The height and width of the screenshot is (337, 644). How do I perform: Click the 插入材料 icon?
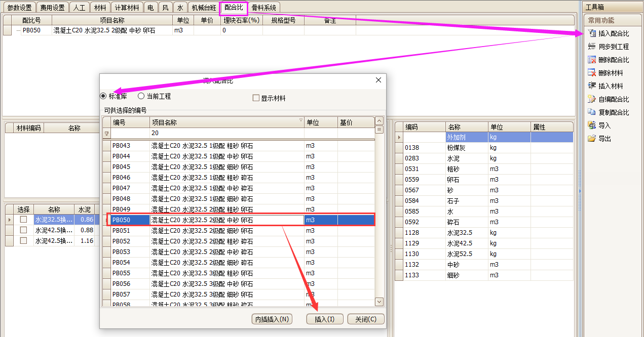click(591, 86)
